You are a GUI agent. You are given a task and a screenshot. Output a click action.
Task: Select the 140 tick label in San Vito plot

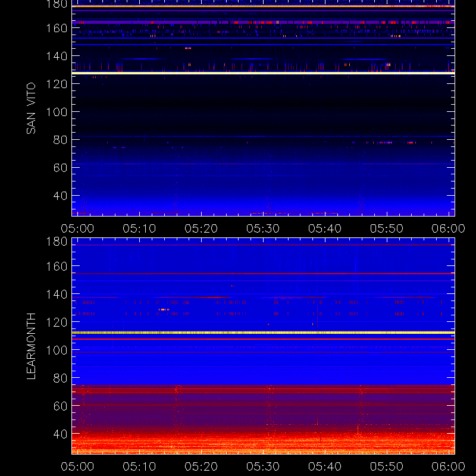(x=57, y=56)
